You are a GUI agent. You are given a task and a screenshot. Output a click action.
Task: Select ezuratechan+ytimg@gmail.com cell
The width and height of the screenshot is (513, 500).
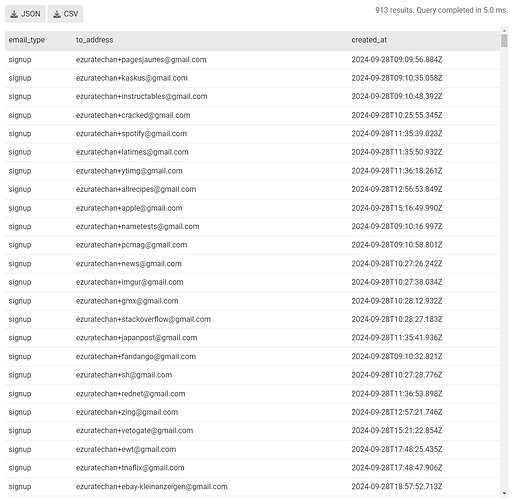pyautogui.click(x=129, y=171)
